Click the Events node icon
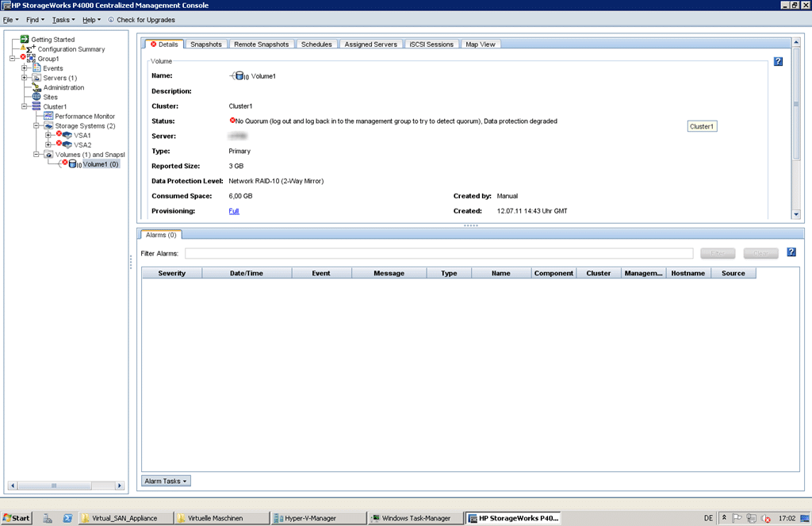Viewport: 812px width, 526px height. [36, 68]
